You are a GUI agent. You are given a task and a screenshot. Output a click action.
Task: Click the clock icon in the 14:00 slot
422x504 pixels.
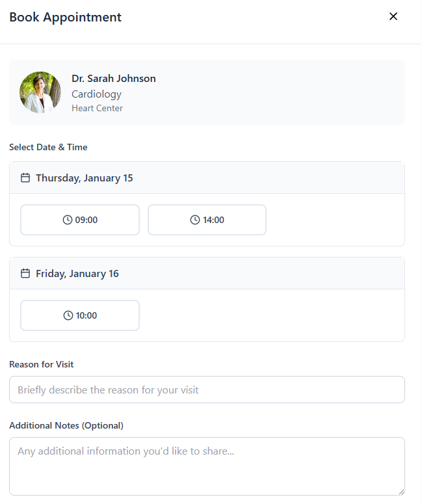point(195,220)
